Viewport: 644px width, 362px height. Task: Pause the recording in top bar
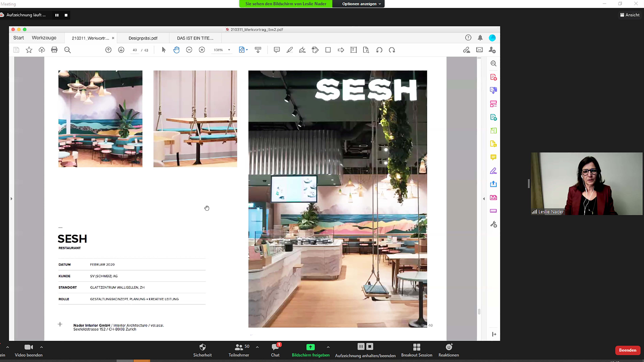(x=57, y=15)
